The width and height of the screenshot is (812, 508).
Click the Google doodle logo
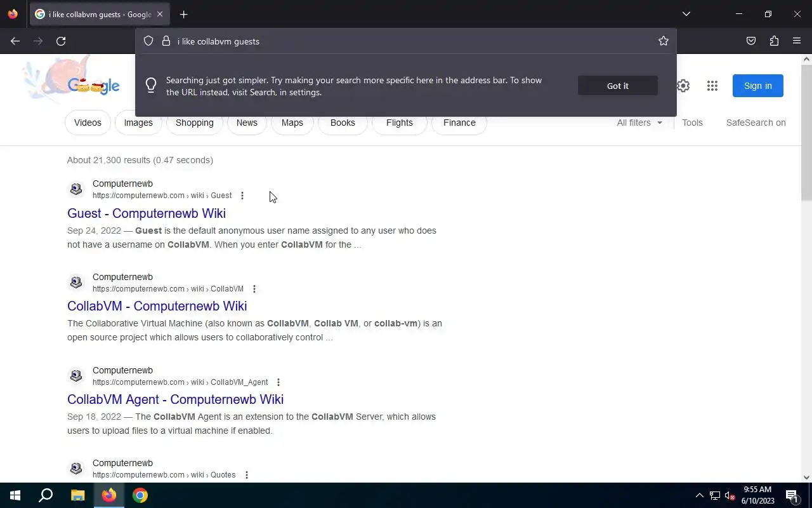click(71, 79)
